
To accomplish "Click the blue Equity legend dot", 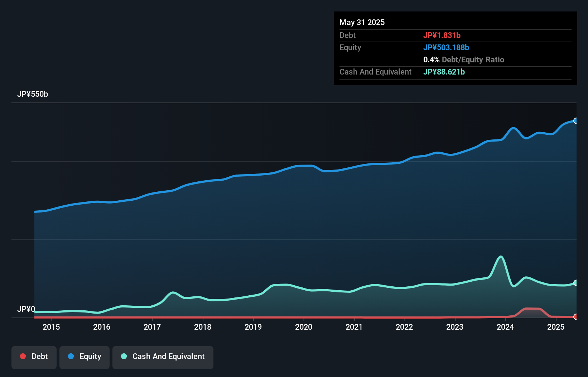I will (x=71, y=356).
